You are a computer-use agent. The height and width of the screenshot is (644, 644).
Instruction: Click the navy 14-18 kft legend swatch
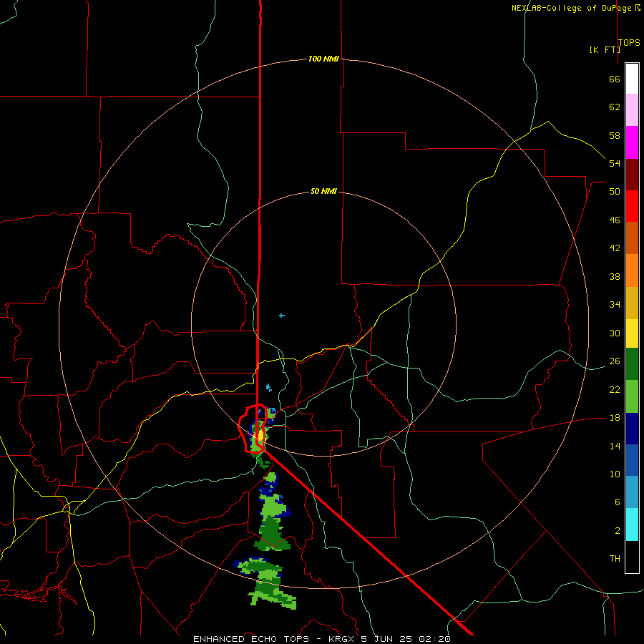pyautogui.click(x=632, y=429)
